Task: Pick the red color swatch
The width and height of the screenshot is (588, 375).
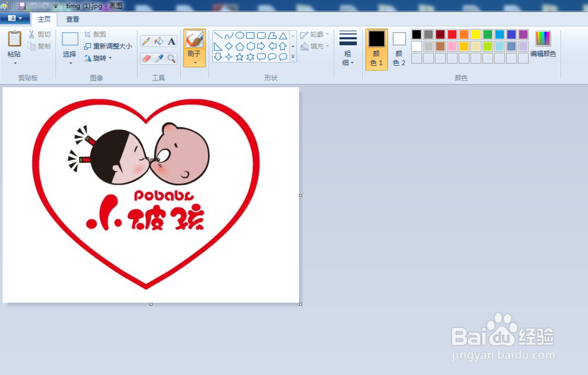Action: [452, 35]
